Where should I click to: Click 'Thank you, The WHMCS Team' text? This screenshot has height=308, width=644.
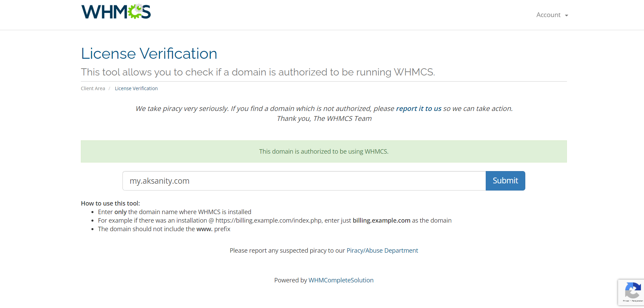coord(324,118)
